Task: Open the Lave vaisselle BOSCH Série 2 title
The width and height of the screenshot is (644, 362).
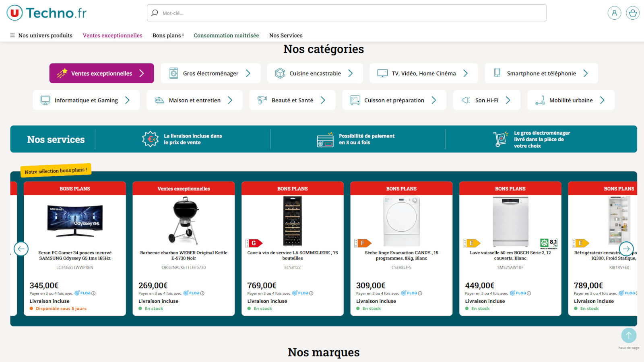Action: pos(510,255)
